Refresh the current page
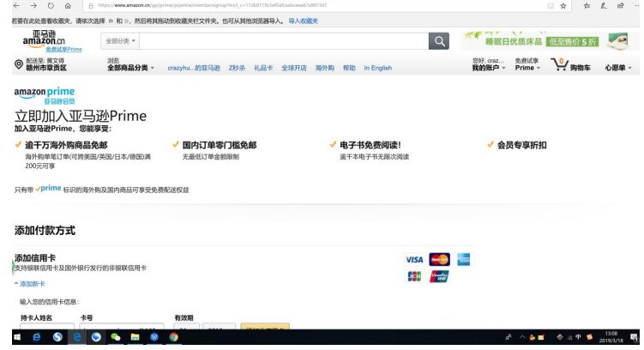Screen dimensions: 644x350 51,6
